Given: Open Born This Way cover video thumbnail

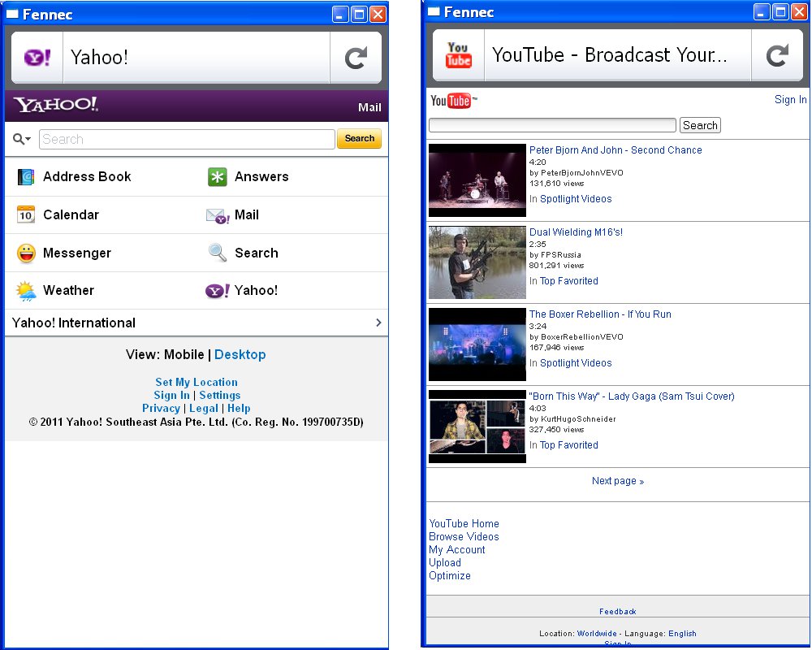Looking at the screenshot, I should pyautogui.click(x=477, y=427).
